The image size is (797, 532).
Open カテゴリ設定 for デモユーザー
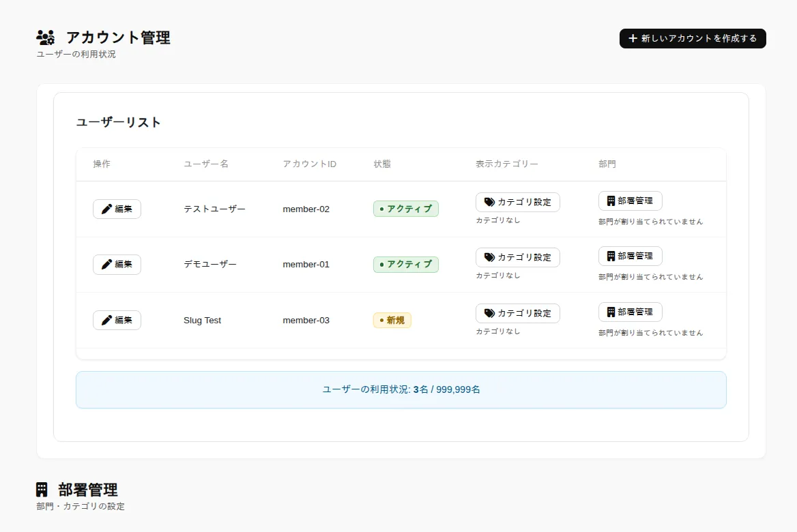click(x=517, y=258)
